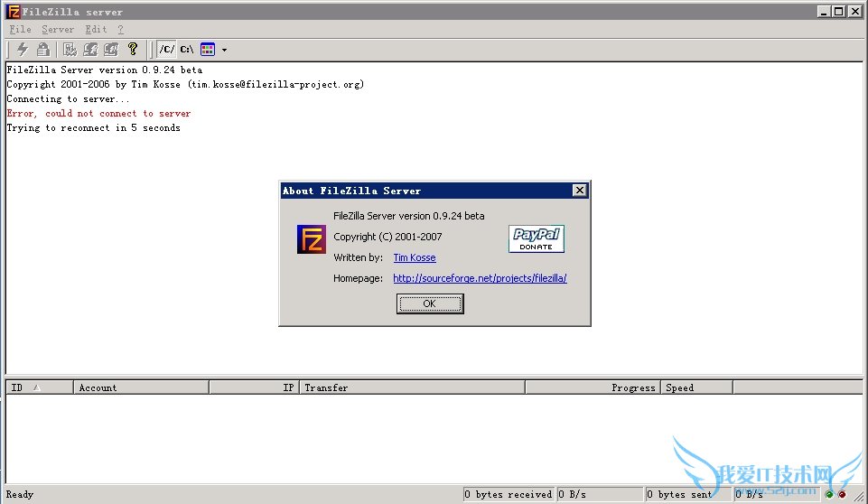Click OK in the About dialog
This screenshot has width=868, height=504.
[430, 303]
